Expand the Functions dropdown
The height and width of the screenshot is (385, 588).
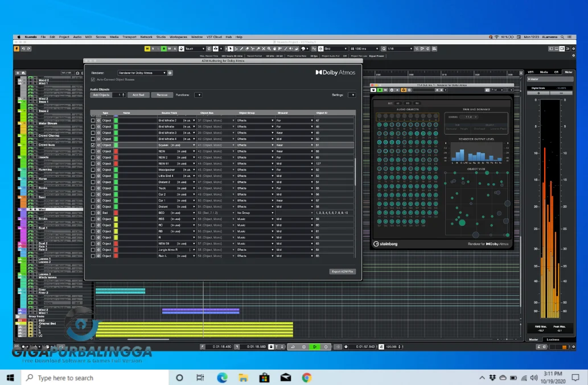click(x=198, y=95)
